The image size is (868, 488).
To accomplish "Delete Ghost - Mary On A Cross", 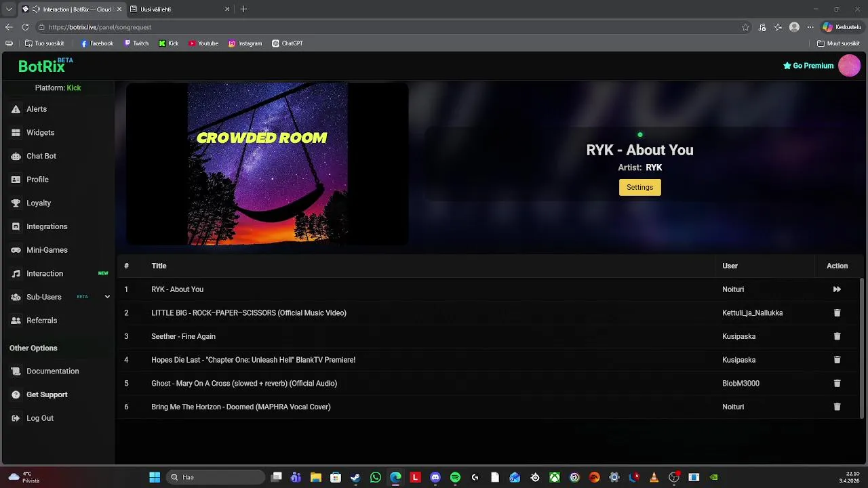I will (x=837, y=384).
